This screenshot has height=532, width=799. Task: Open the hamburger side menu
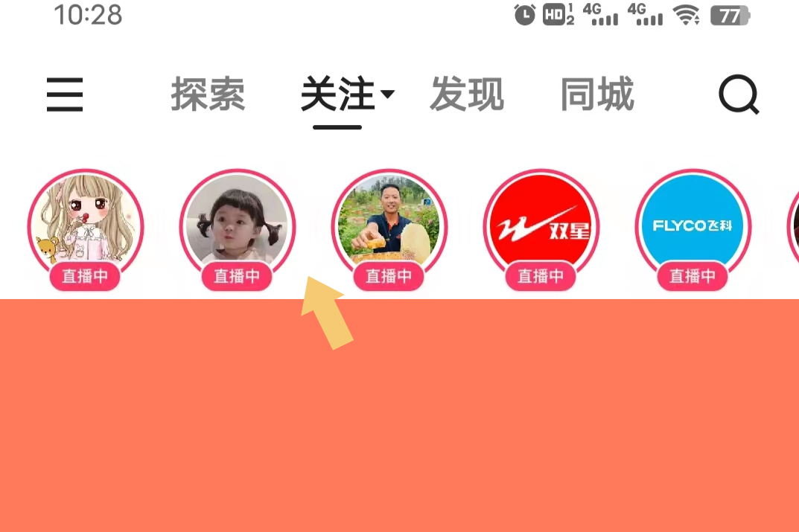[65, 94]
